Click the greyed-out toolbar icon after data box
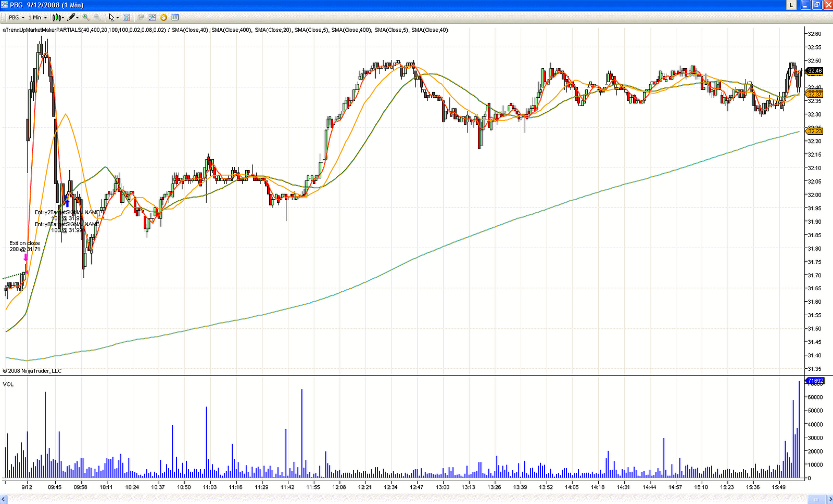Image resolution: width=833 pixels, height=504 pixels. coord(141,17)
